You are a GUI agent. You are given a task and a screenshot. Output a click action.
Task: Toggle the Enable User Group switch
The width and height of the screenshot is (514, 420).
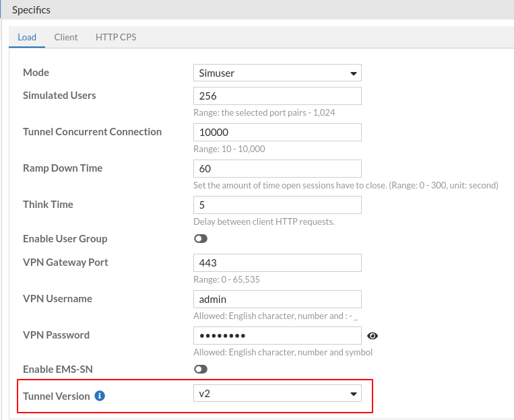(x=200, y=239)
